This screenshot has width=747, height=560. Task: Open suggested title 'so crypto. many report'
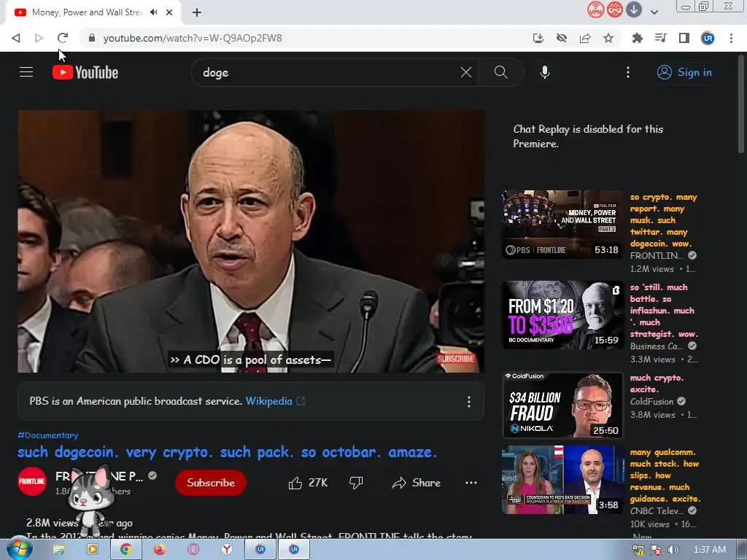coord(664,220)
